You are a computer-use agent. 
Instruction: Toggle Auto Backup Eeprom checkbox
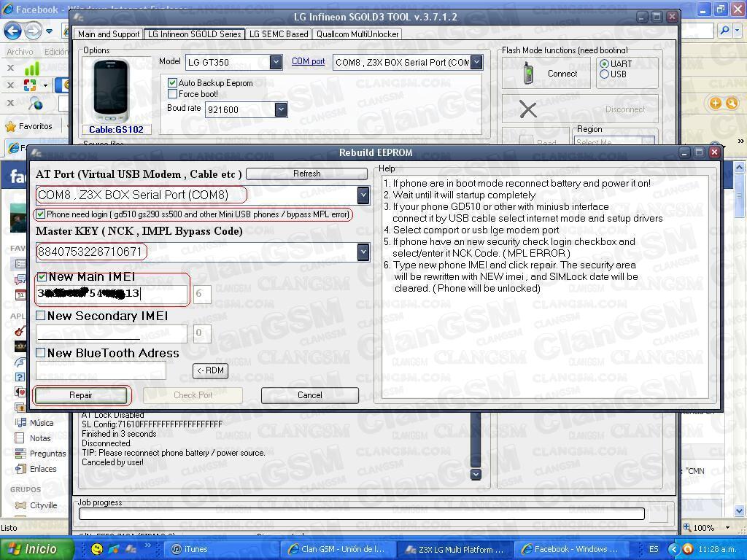[x=172, y=83]
